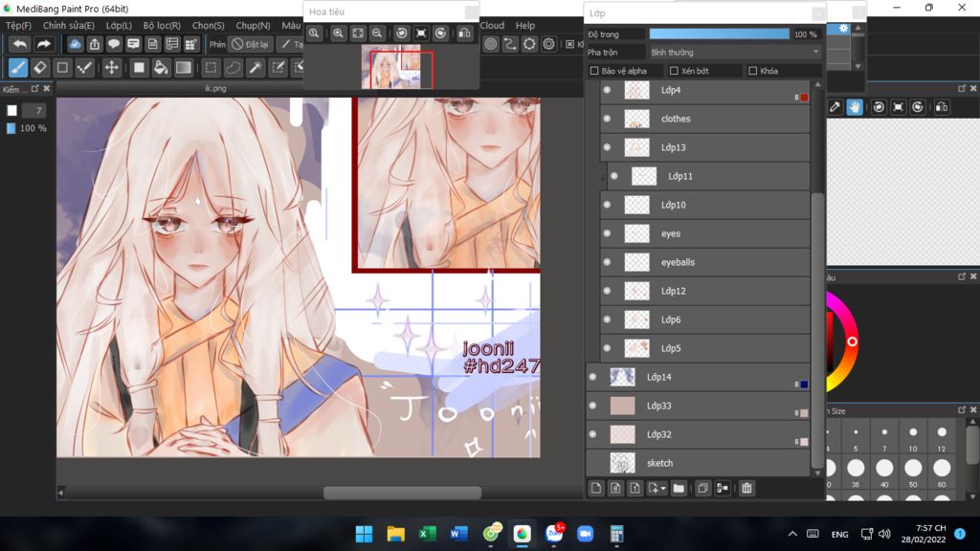Tick the Xén bớt checkbox

(x=674, y=71)
